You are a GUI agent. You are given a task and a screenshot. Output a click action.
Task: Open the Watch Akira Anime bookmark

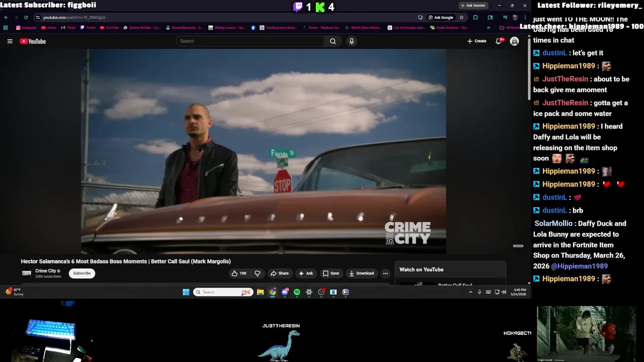363,28
